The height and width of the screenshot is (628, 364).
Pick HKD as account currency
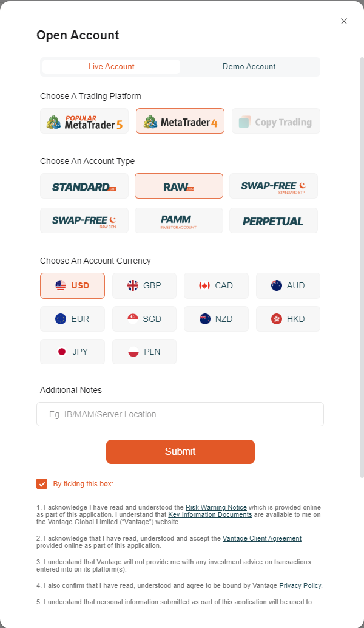click(288, 319)
